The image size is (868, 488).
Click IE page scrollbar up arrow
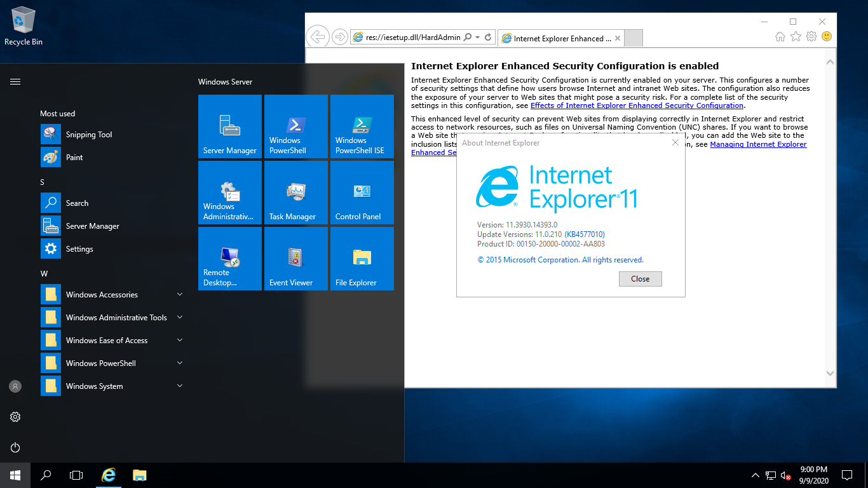(x=830, y=62)
